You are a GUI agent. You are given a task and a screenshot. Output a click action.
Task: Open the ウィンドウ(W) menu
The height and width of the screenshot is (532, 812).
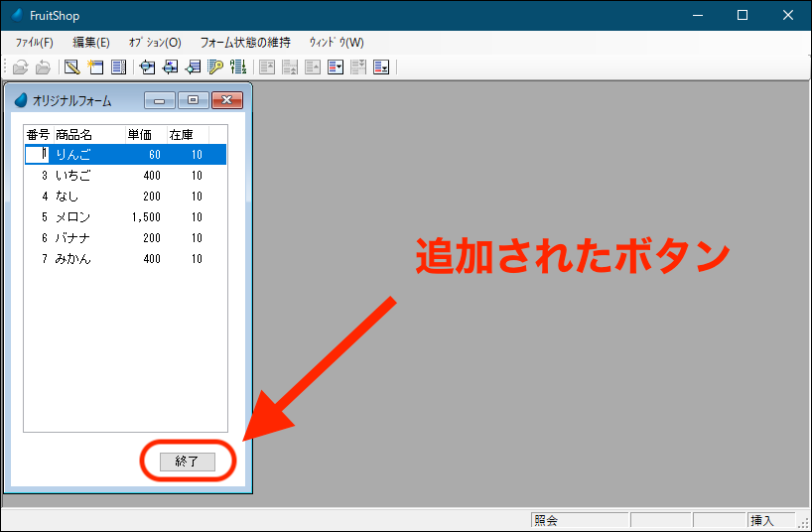pos(337,43)
